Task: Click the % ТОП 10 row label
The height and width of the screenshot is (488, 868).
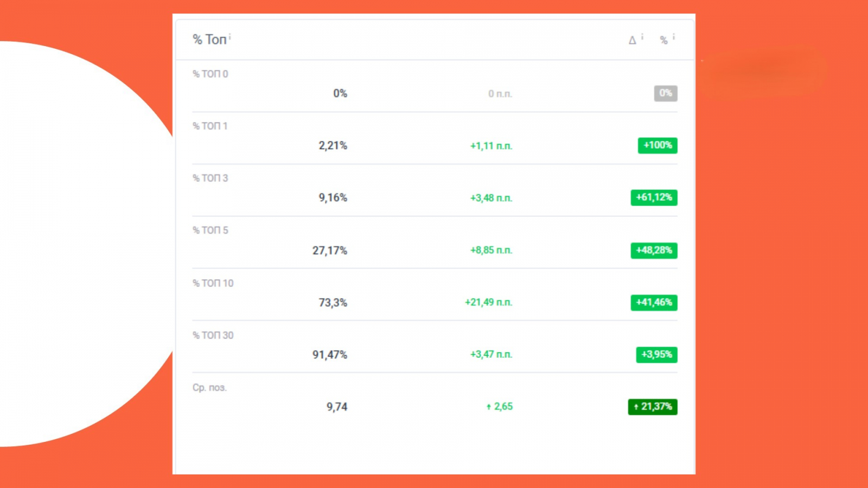Action: click(x=213, y=283)
